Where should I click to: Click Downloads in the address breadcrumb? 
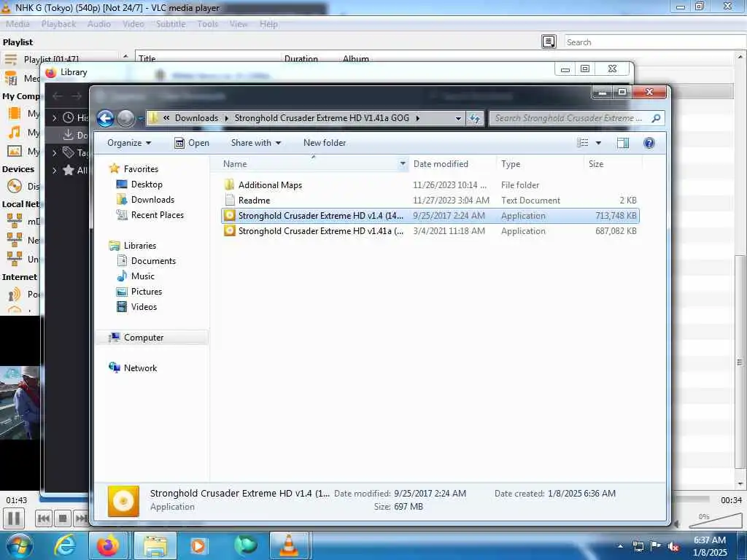(196, 118)
